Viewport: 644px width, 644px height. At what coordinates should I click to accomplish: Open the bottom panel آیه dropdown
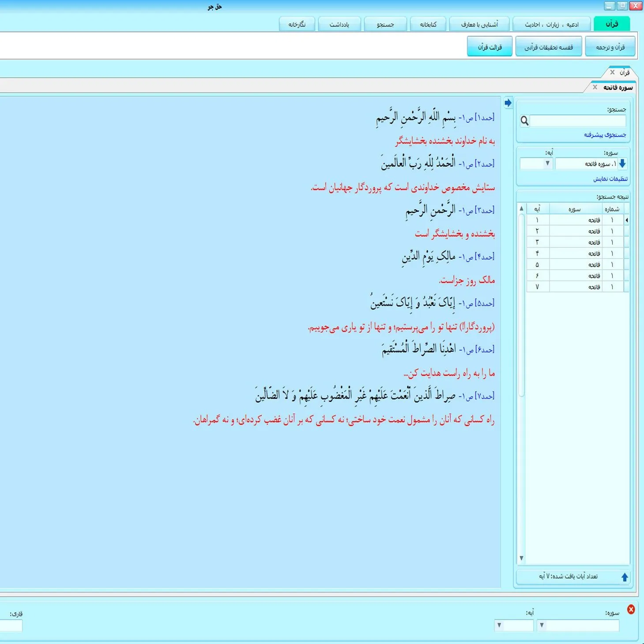pyautogui.click(x=499, y=625)
